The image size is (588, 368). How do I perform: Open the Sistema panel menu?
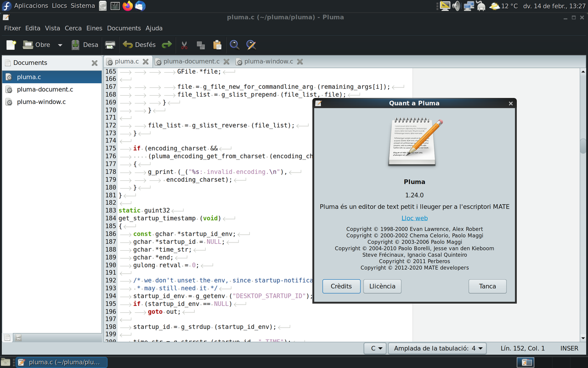[83, 6]
